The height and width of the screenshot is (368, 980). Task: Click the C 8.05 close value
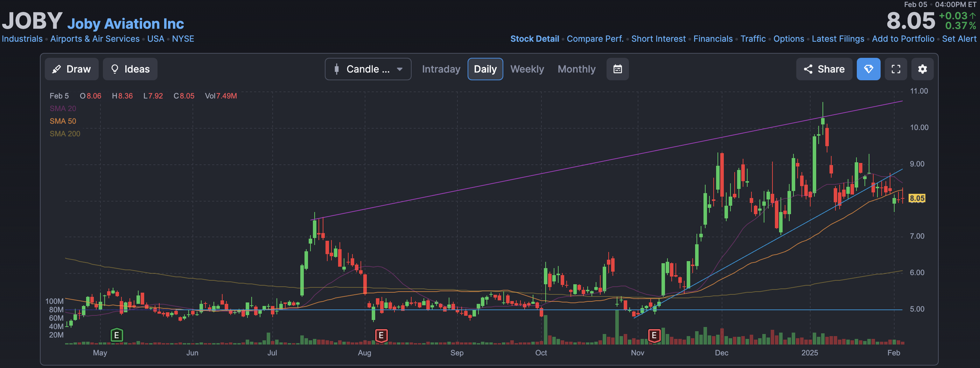184,96
